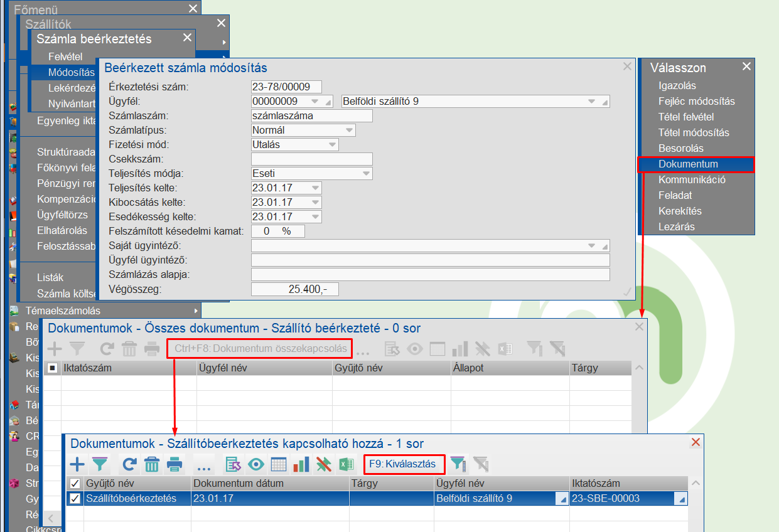Screen dimensions: 779x532
Task: Click printer icon in Összes dokumentum window
Action: point(151,348)
